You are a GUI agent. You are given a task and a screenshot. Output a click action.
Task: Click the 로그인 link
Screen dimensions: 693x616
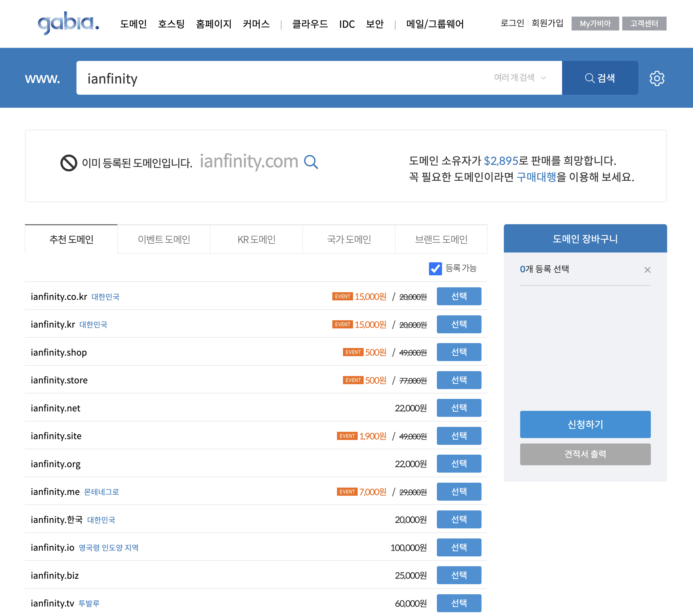pyautogui.click(x=512, y=23)
